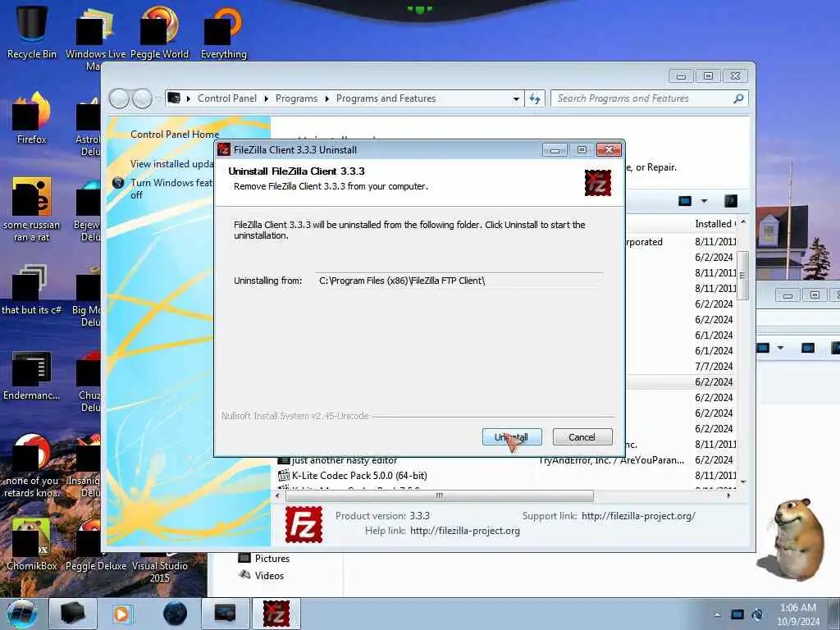This screenshot has height=630, width=840.
Task: Launch Firefox from the desktop
Action: coord(32,118)
